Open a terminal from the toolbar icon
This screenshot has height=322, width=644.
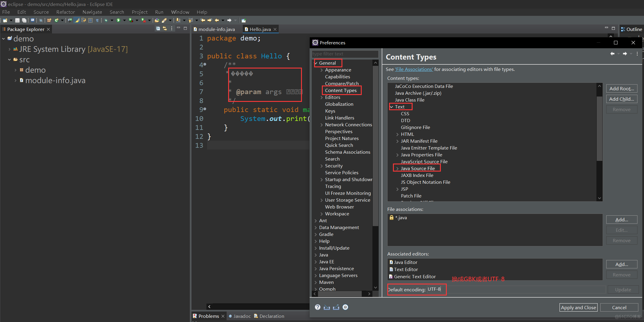click(x=33, y=20)
